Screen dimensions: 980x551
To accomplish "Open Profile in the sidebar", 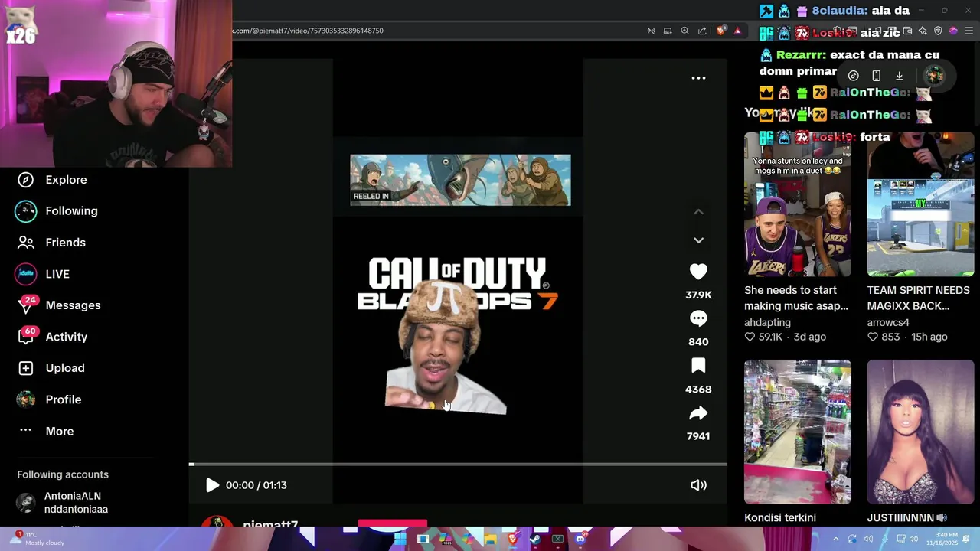I will (x=49, y=399).
